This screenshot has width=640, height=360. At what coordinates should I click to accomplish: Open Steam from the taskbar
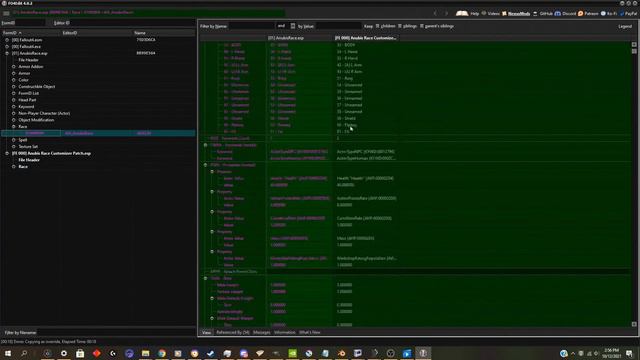point(211,353)
